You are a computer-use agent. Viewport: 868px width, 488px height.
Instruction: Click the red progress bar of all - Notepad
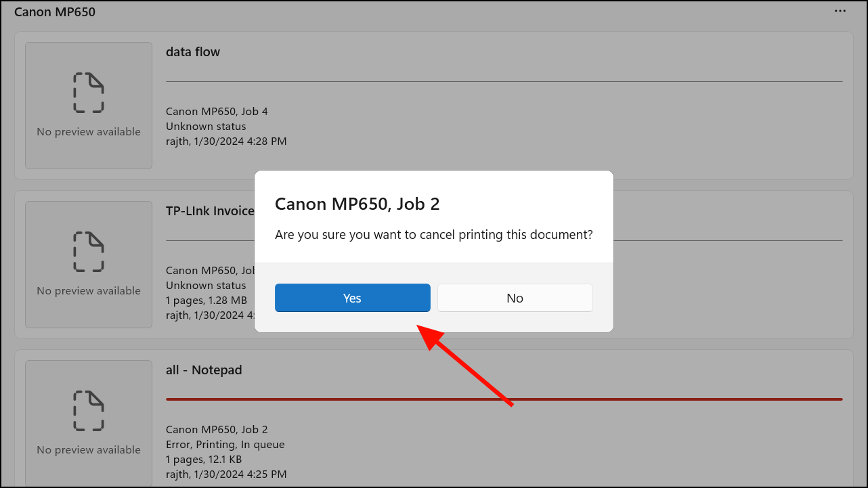[504, 399]
